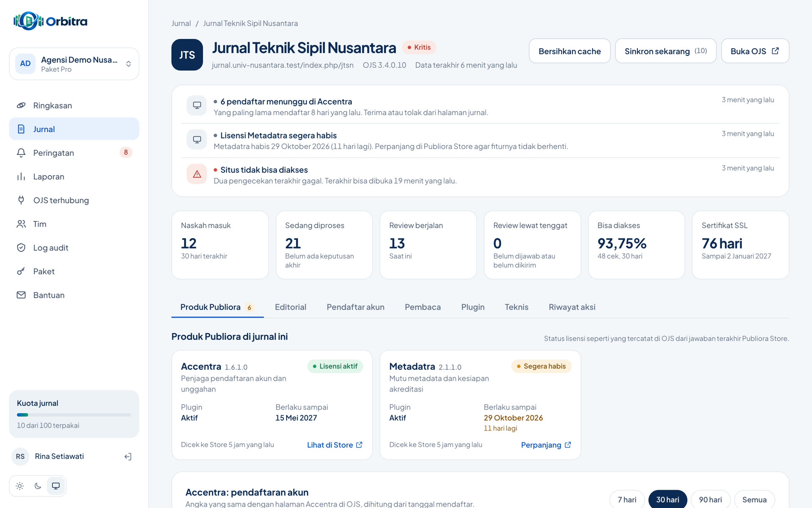Click monitor icon next to Lisensi Metadatra alert
This screenshot has height=508, width=812.
coord(197,140)
